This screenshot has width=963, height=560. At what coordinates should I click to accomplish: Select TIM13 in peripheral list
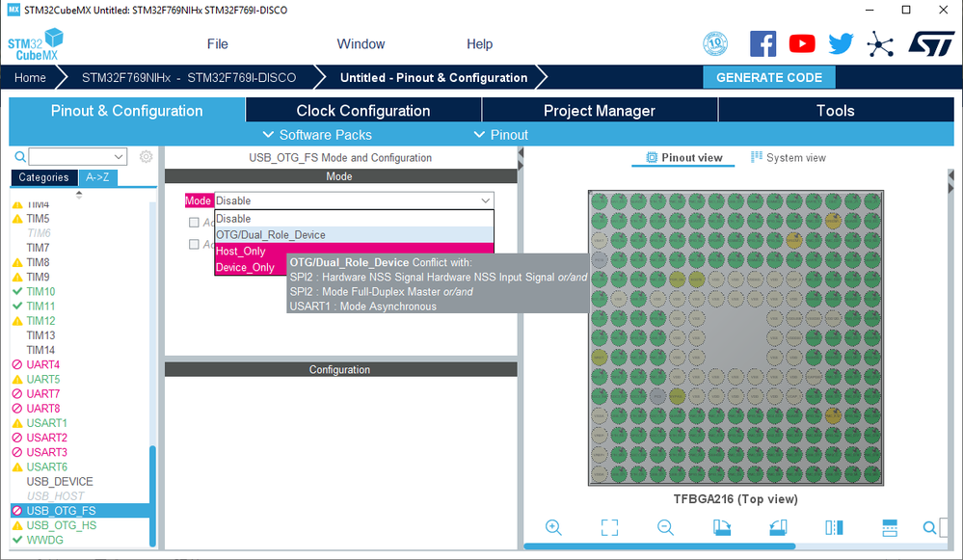[x=40, y=335]
